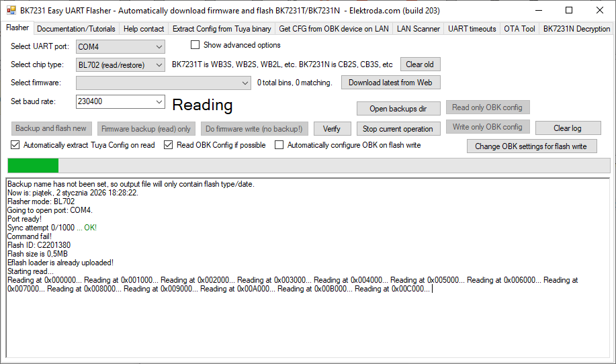Click the Clear old button
Viewport: 616px width, 364px height.
click(420, 64)
